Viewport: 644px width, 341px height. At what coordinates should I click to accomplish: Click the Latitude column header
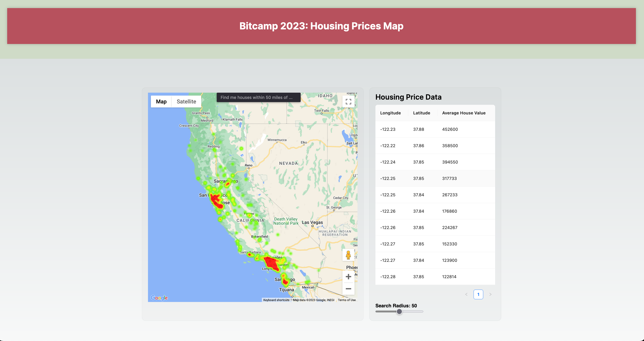coord(421,113)
